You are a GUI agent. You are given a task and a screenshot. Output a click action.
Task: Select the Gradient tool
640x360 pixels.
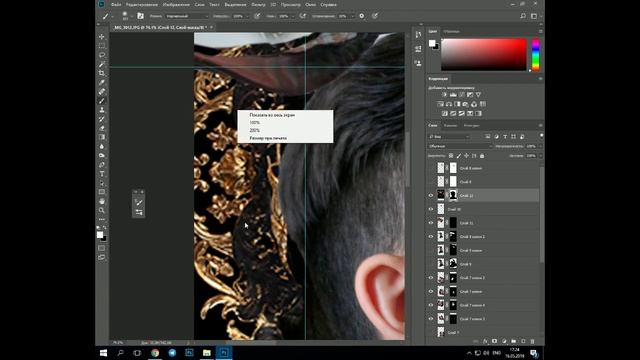[x=102, y=137]
